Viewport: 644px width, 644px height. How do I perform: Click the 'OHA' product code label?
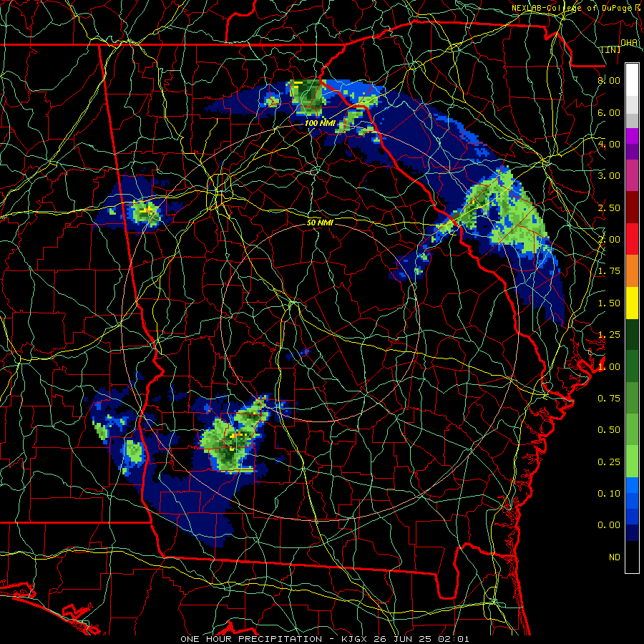click(x=629, y=42)
